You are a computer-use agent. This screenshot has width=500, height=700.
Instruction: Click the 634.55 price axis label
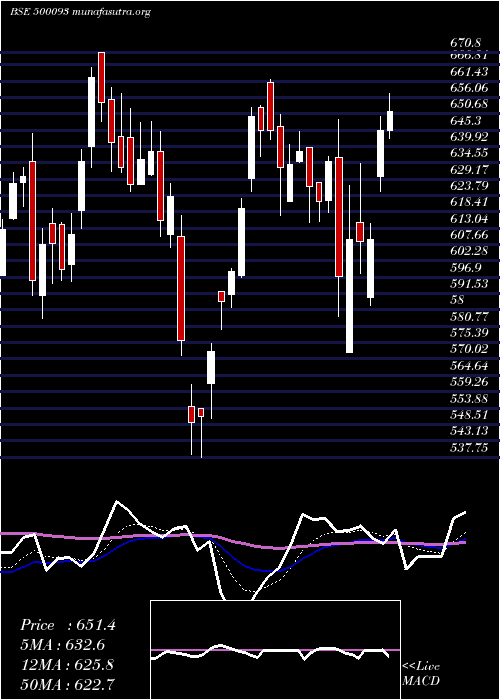[x=469, y=153]
